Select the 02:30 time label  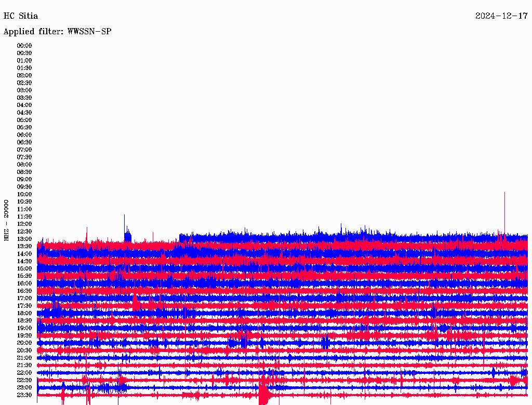click(24, 83)
